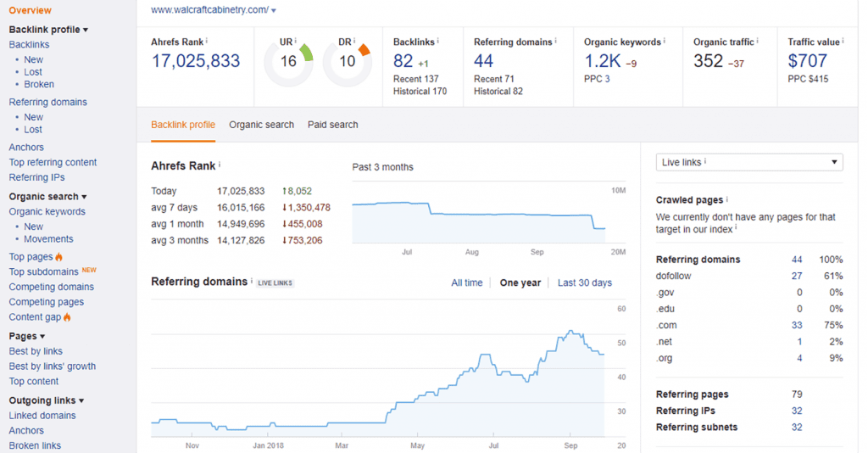Select the All time chart range
868x453 pixels.
467,282
